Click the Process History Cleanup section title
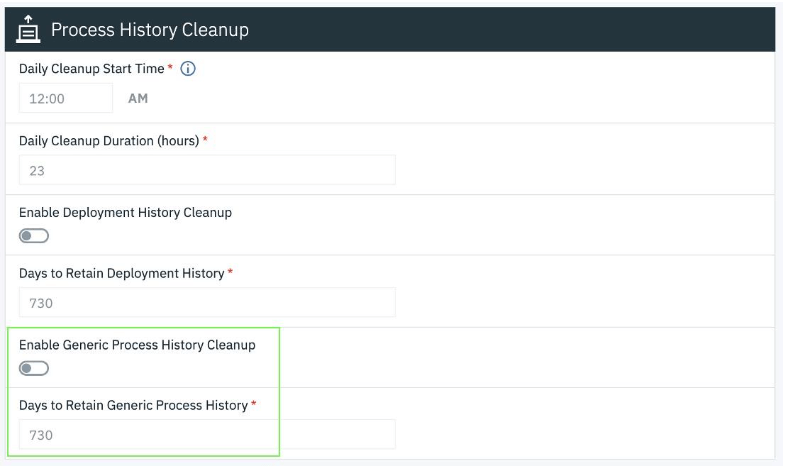The height and width of the screenshot is (469, 788). (149, 30)
